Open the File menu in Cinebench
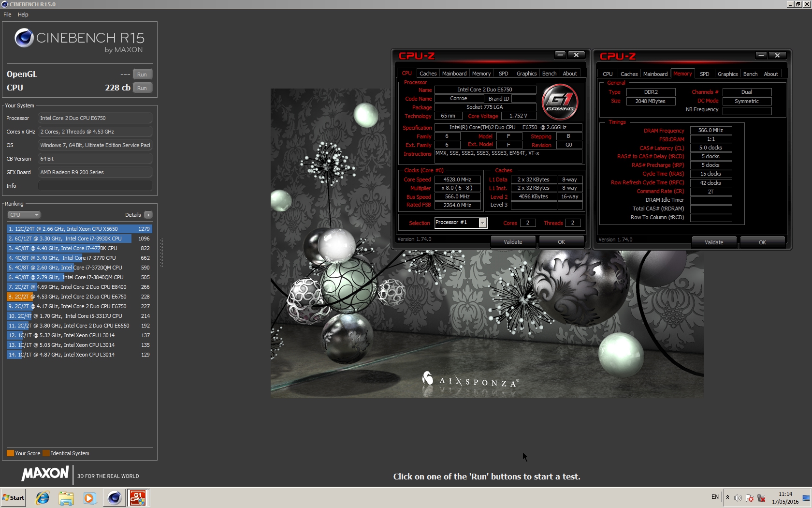The image size is (812, 508). point(7,15)
